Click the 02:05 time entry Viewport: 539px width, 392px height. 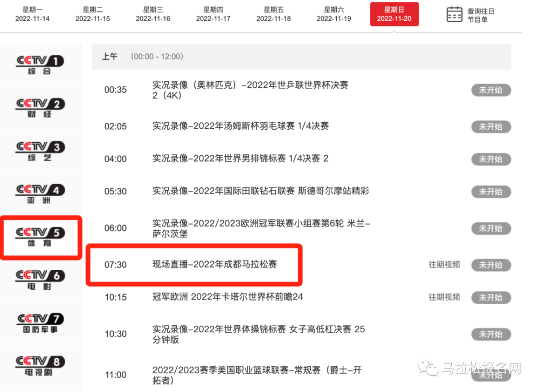click(115, 127)
